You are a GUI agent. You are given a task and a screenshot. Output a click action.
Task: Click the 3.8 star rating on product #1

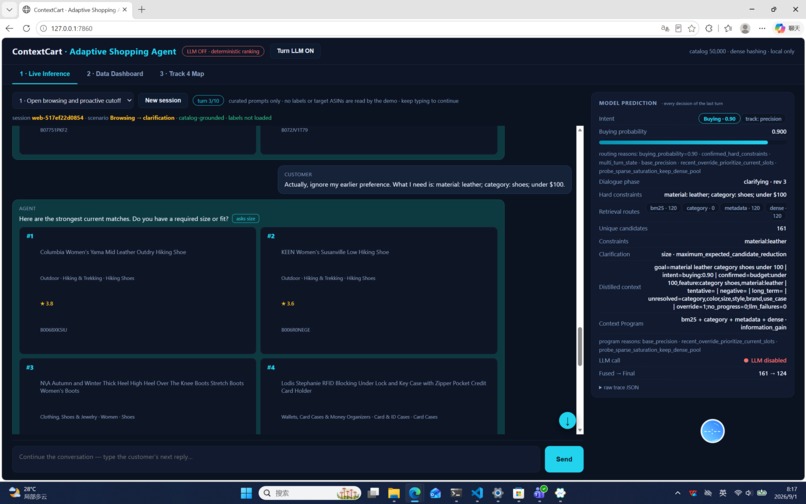tap(47, 303)
